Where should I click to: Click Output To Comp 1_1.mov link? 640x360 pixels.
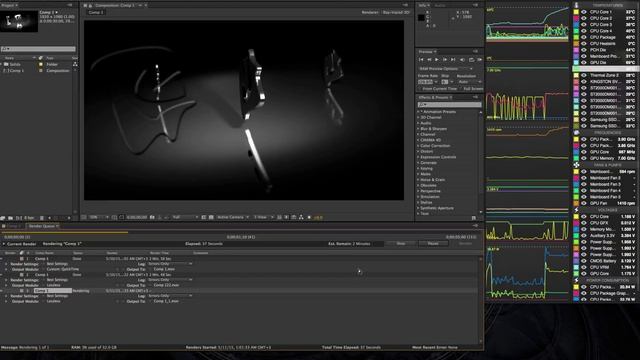coord(166,301)
